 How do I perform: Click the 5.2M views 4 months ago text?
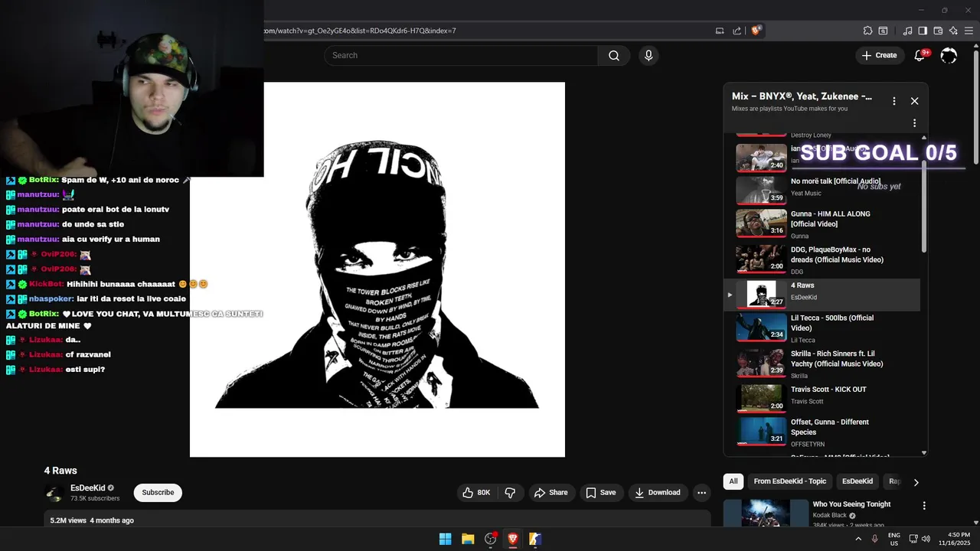click(92, 520)
